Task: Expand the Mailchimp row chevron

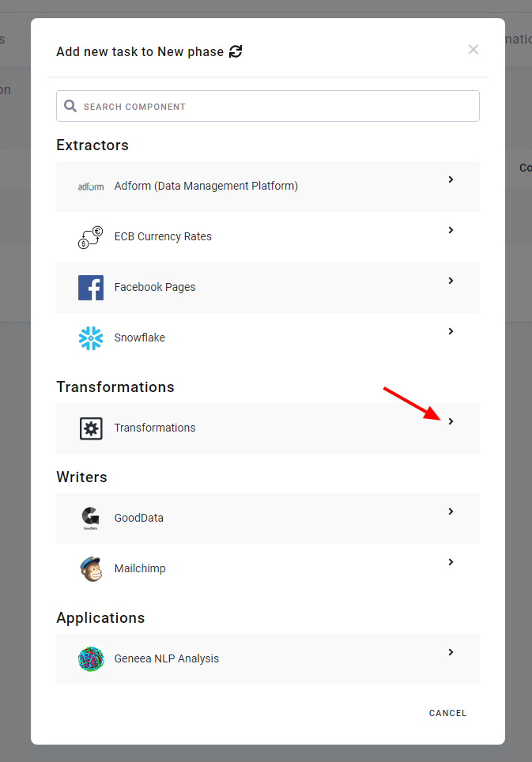Action: tap(451, 562)
